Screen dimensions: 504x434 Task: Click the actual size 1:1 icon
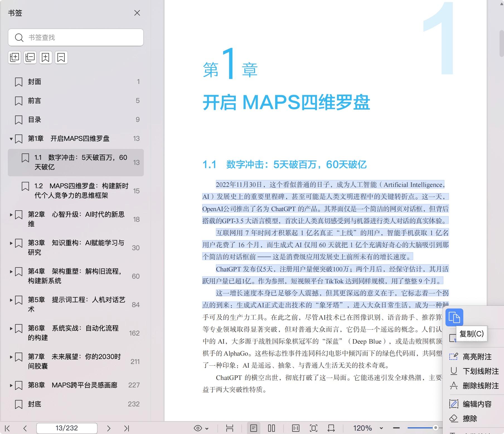pos(296,428)
